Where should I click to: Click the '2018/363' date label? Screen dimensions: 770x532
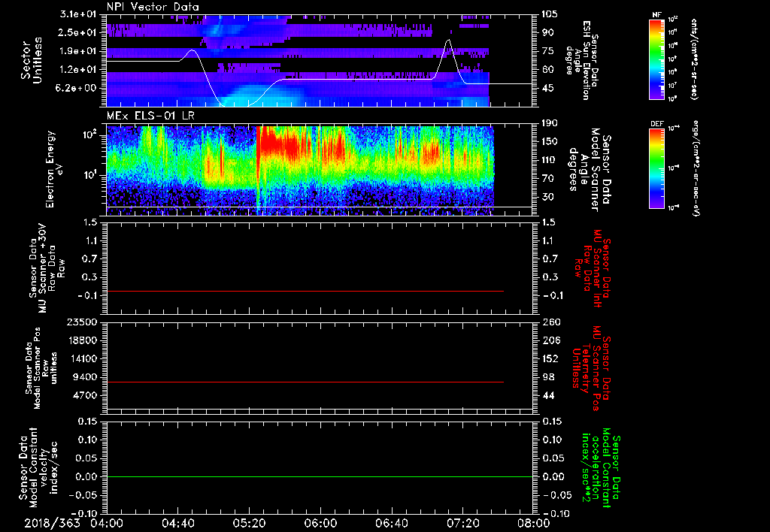(52, 523)
